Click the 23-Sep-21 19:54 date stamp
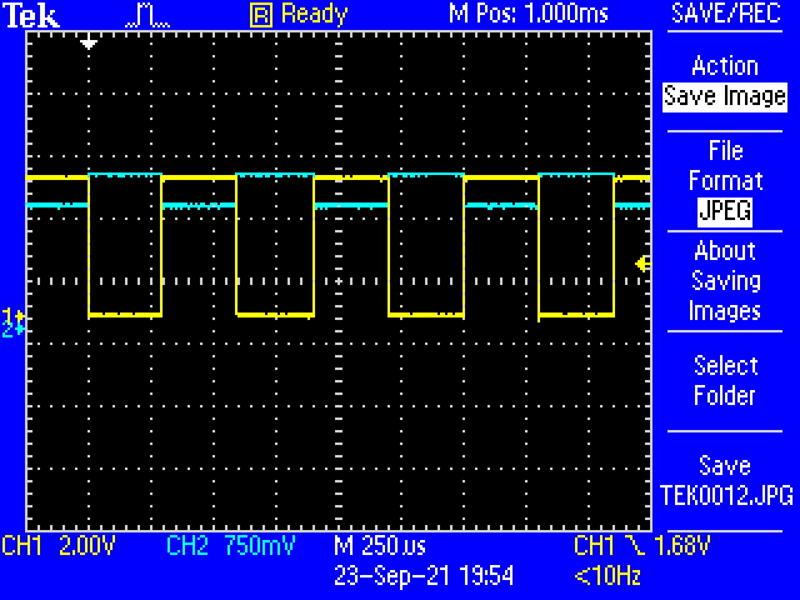Image resolution: width=800 pixels, height=600 pixels. coord(423,577)
